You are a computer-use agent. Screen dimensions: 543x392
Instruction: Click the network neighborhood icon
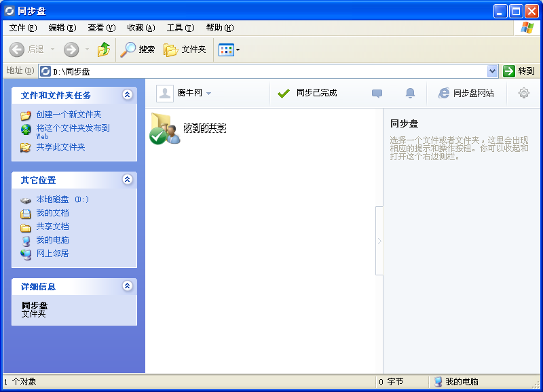(x=26, y=254)
